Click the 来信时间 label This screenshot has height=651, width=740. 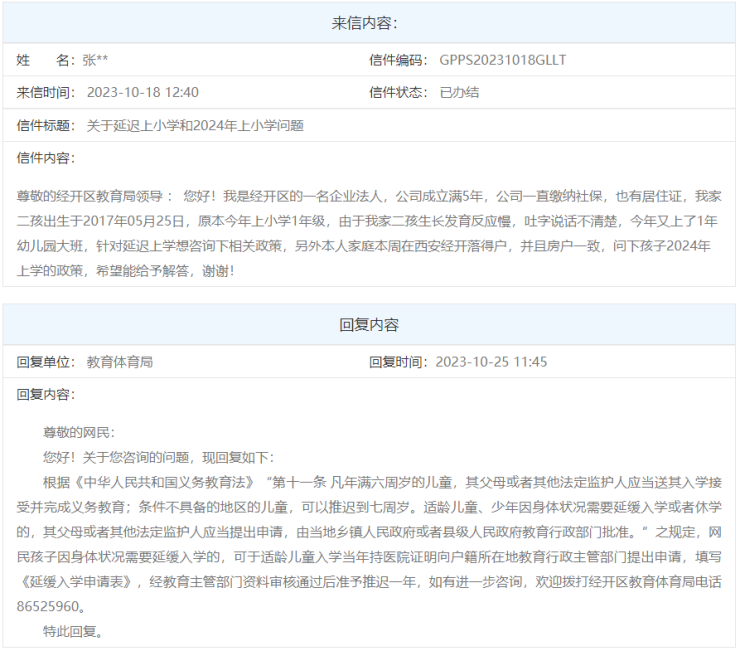(45, 92)
